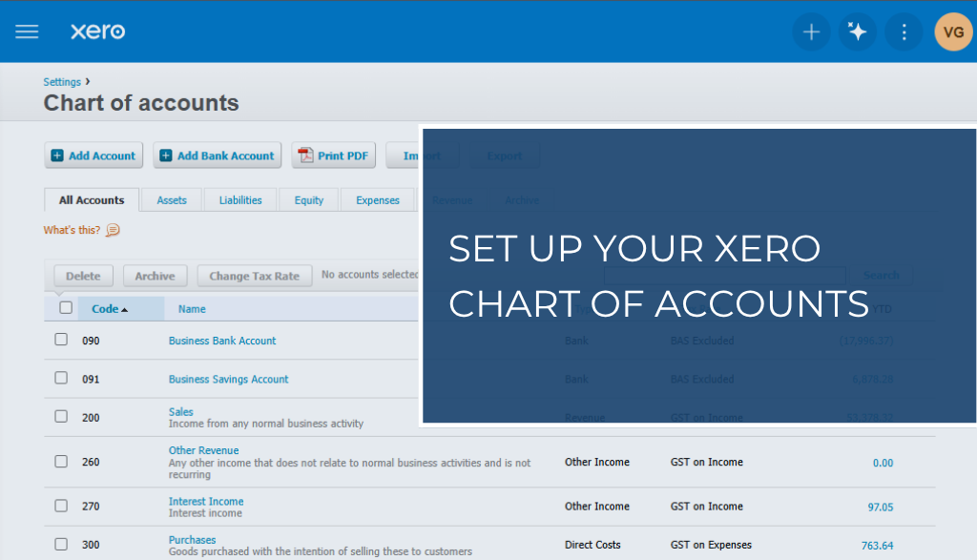The image size is (977, 560).
Task: Open the What's this speech bubble icon
Action: pos(112,230)
